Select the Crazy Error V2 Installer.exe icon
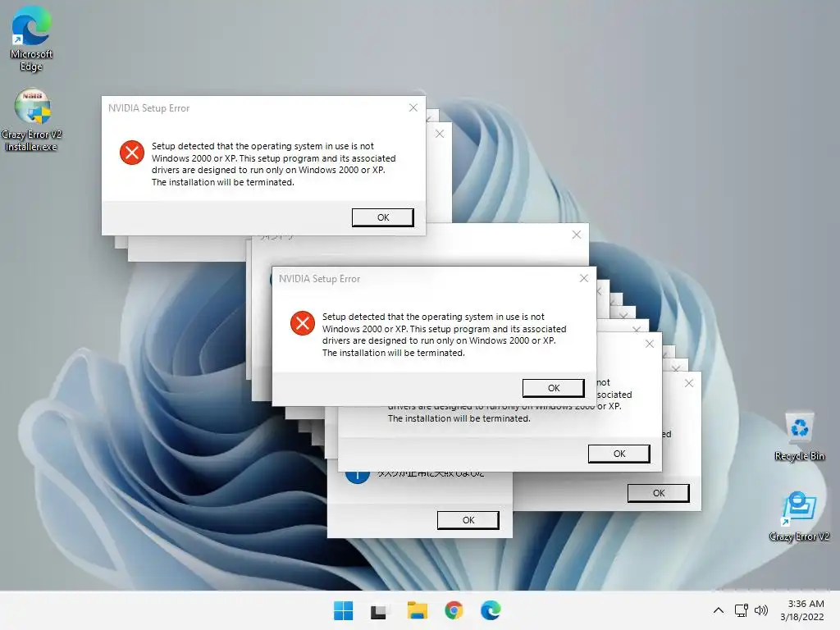This screenshot has width=840, height=630. (x=31, y=121)
